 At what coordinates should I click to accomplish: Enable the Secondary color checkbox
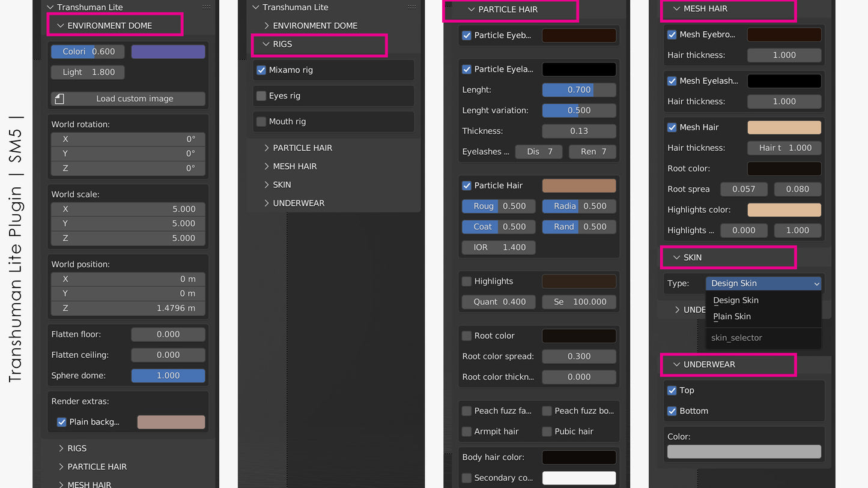(467, 478)
